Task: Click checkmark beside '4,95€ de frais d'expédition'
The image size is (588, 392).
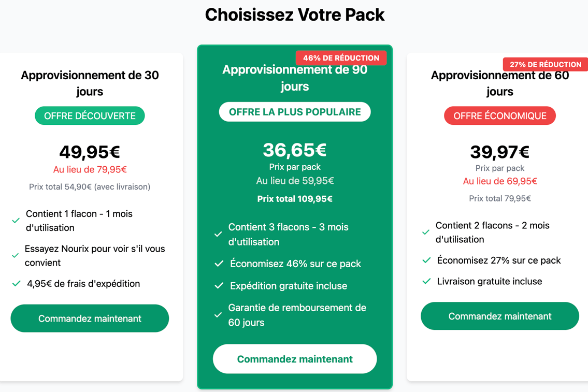Action: coord(16,284)
